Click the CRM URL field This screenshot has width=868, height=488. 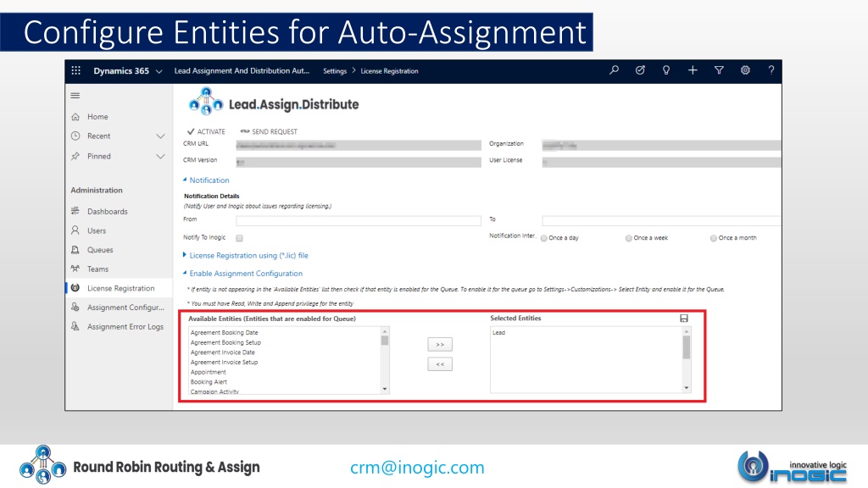tap(359, 146)
